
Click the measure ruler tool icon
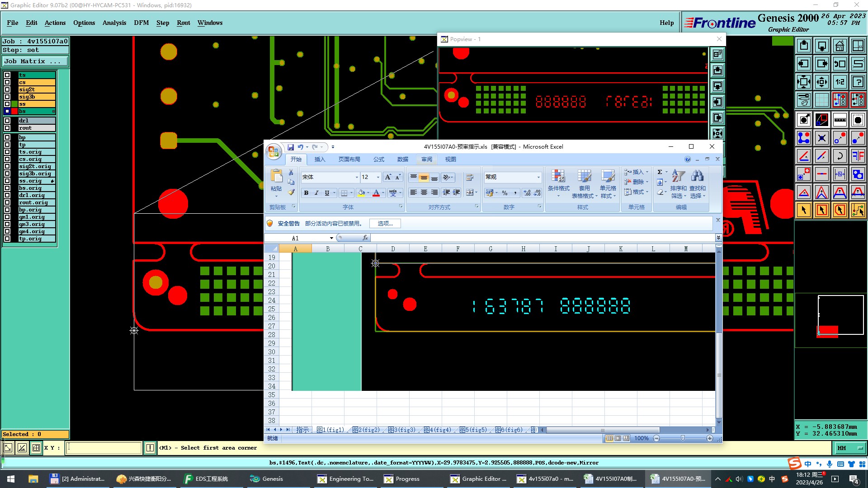(x=840, y=120)
